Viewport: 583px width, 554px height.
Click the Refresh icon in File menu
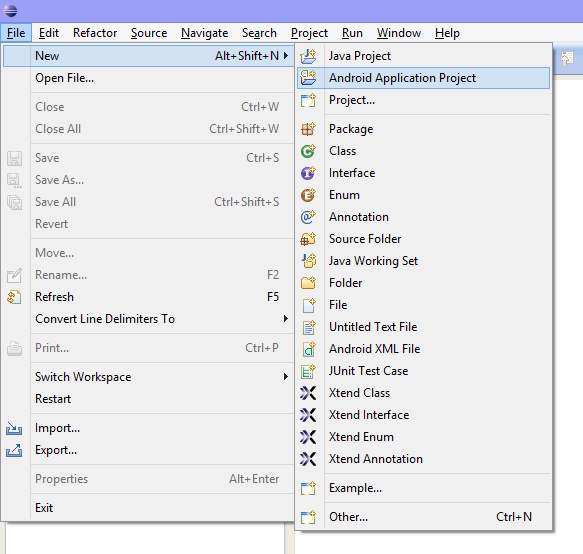click(x=14, y=297)
